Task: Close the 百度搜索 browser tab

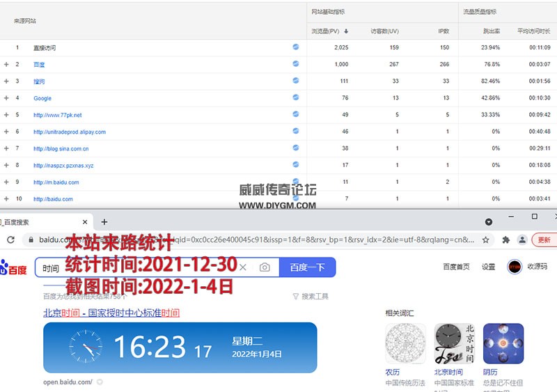Action: click(85, 222)
